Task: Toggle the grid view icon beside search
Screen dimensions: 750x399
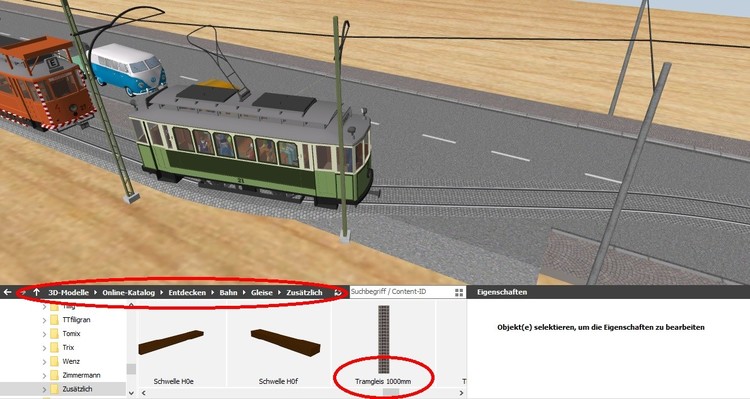Action: [459, 292]
